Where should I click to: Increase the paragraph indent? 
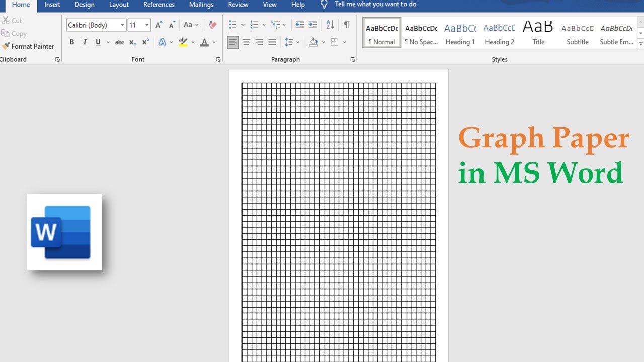click(313, 25)
